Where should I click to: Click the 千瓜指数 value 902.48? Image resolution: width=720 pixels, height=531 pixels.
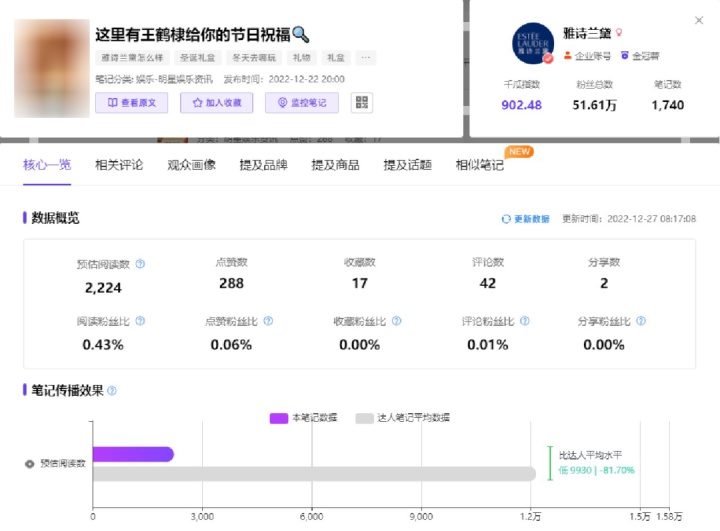(522, 105)
